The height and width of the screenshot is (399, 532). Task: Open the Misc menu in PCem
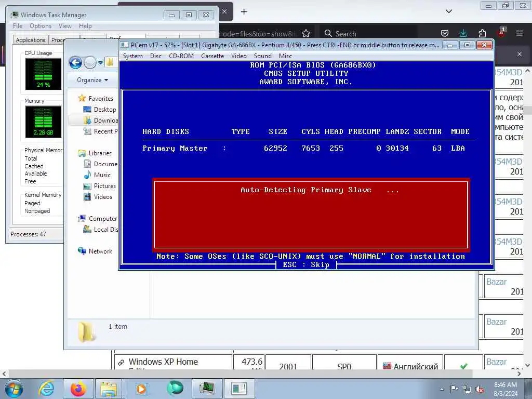(x=285, y=56)
